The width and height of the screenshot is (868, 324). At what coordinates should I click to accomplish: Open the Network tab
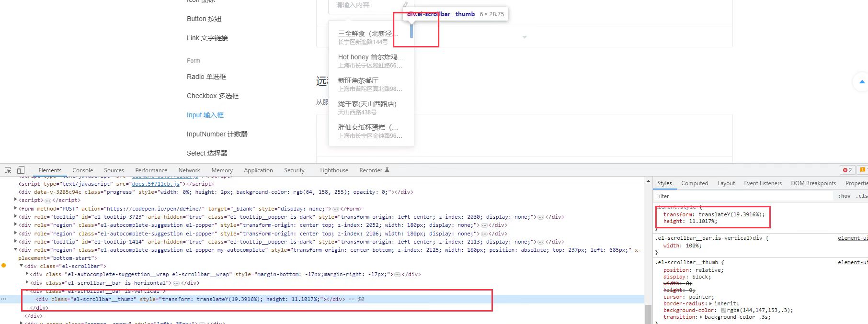coord(189,170)
